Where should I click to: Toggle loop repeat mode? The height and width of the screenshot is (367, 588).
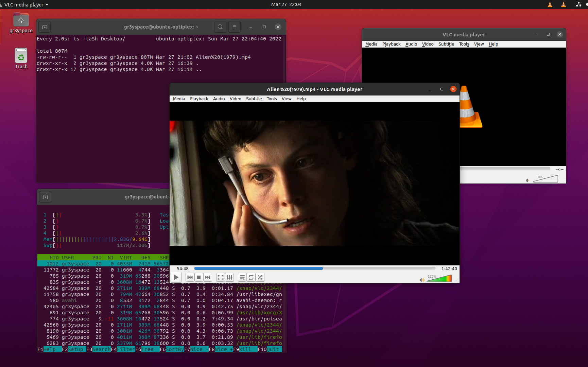tap(251, 277)
